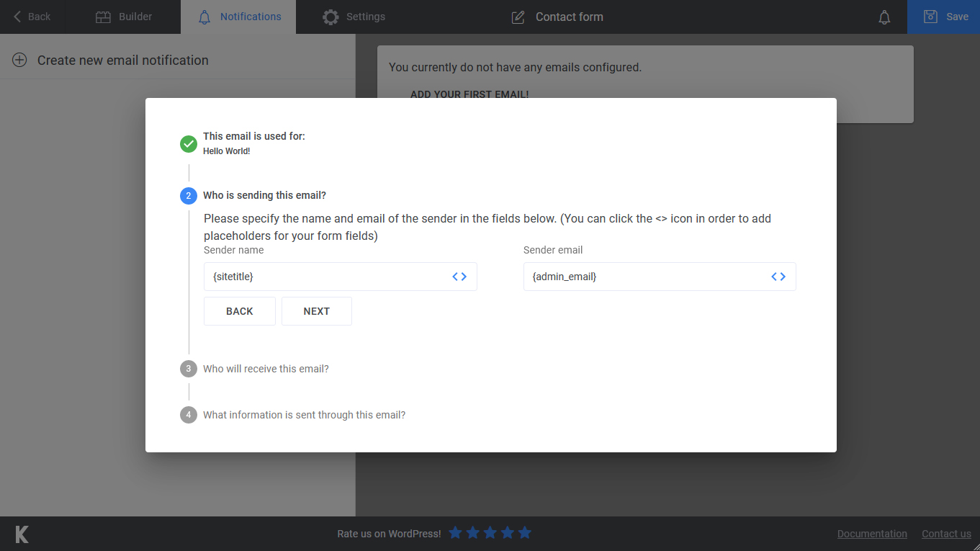Click the third rating star
Image resolution: width=980 pixels, height=551 pixels.
click(490, 533)
